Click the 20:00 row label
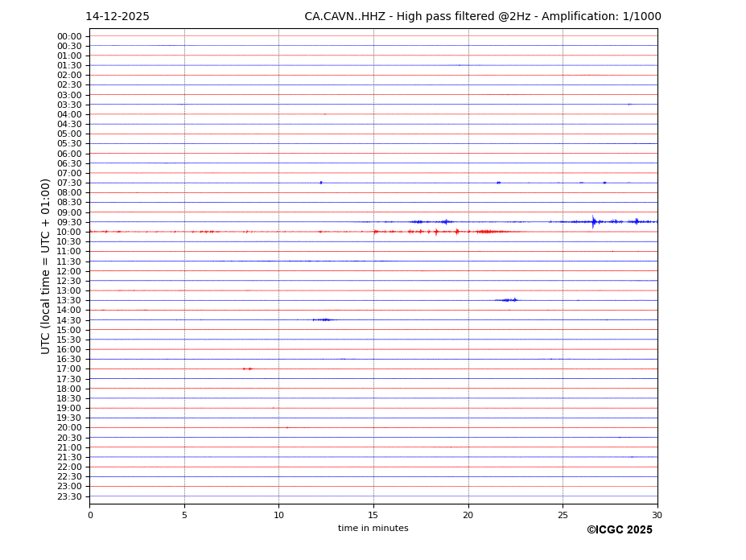746x560 pixels. pos(69,428)
